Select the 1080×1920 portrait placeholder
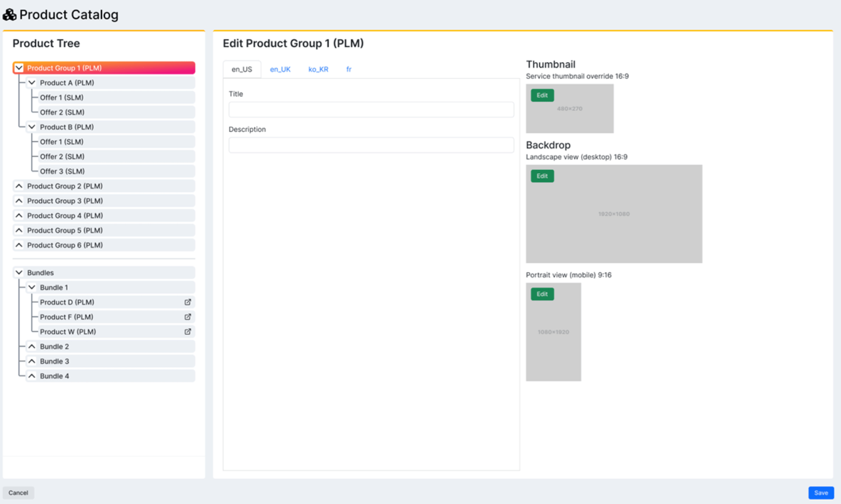This screenshot has width=841, height=504. 553,332
